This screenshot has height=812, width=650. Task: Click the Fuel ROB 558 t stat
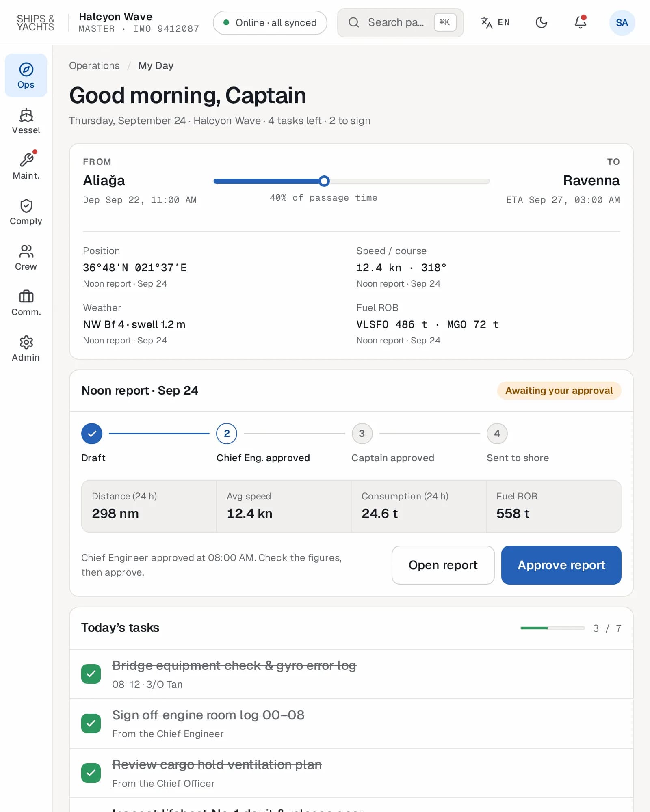point(554,506)
